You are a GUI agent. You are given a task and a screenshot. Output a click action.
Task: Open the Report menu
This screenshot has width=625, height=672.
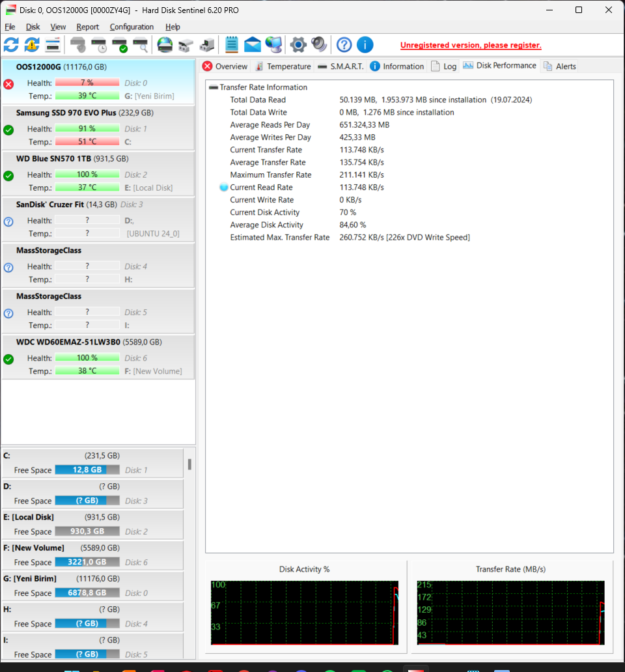tap(87, 27)
